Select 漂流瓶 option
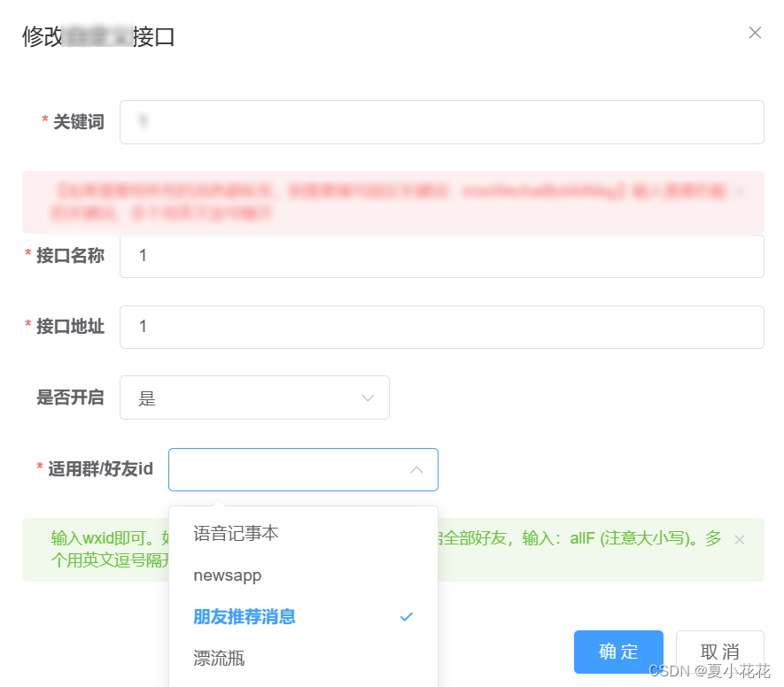The image size is (784, 687). [304, 658]
